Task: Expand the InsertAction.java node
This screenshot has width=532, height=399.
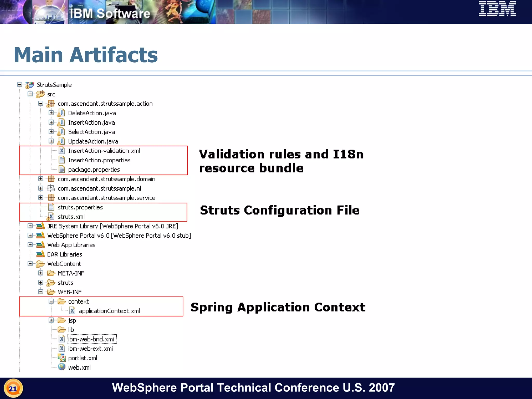Action: [x=51, y=122]
